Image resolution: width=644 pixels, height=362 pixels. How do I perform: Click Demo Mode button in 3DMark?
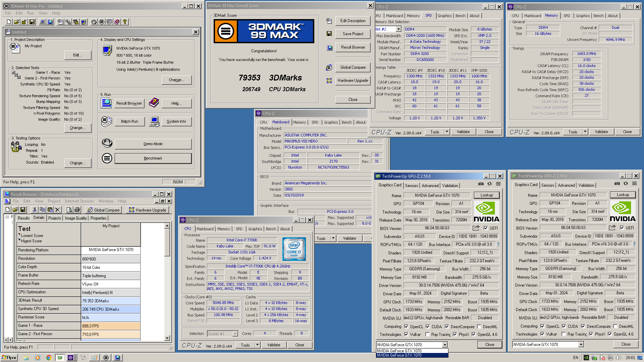pos(153,144)
